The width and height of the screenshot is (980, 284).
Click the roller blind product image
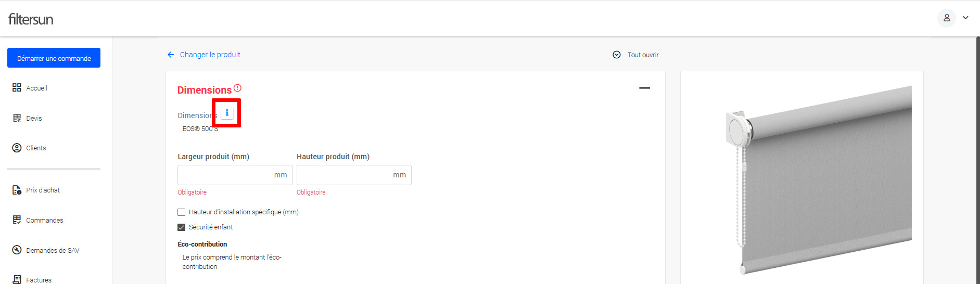coord(819,179)
